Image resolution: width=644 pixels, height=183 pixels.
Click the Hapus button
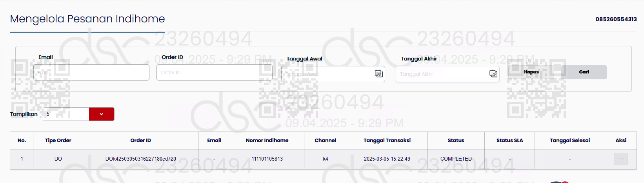tap(531, 72)
